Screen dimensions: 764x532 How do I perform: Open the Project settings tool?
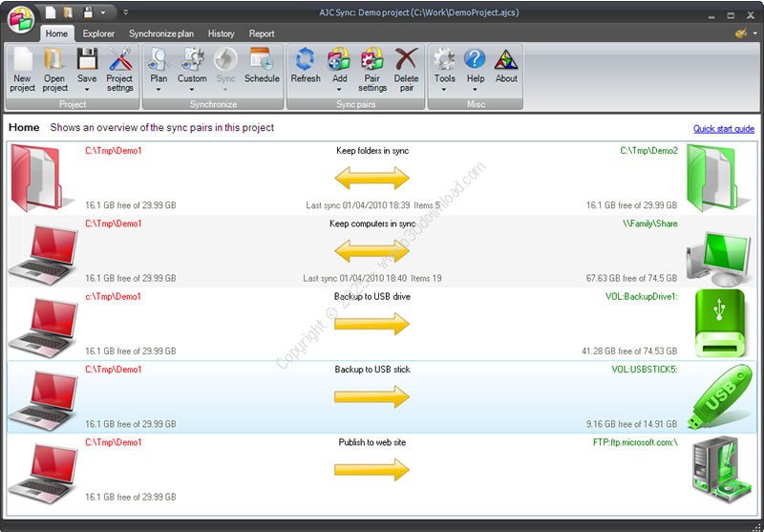pyautogui.click(x=119, y=61)
